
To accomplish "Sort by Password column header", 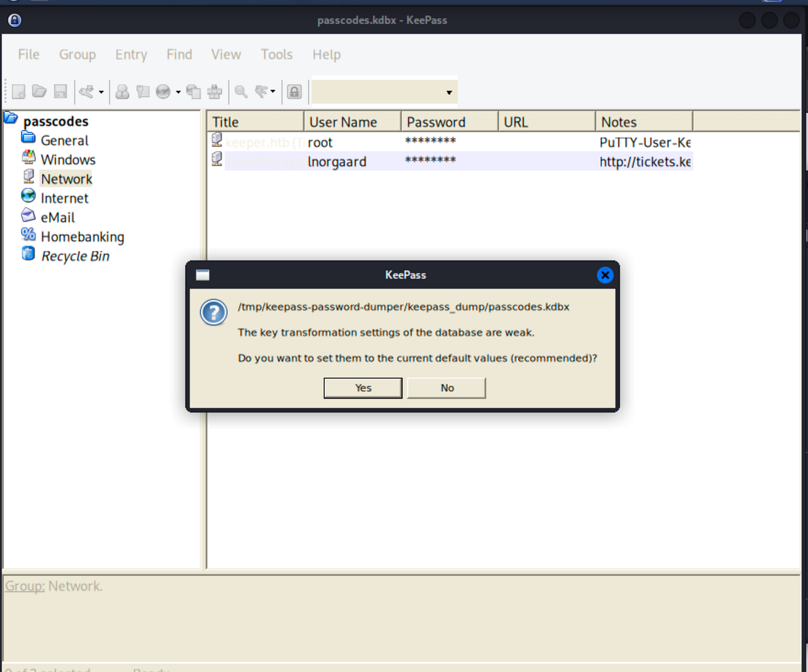I will click(450, 122).
